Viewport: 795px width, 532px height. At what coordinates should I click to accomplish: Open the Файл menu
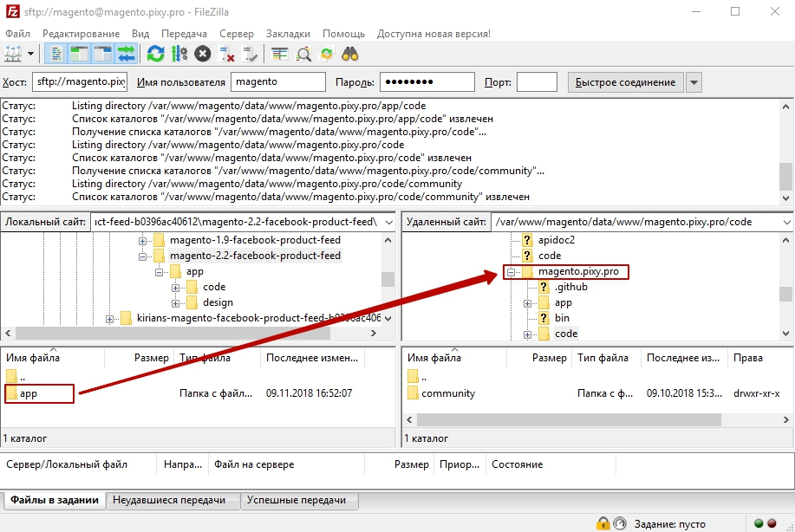click(17, 34)
